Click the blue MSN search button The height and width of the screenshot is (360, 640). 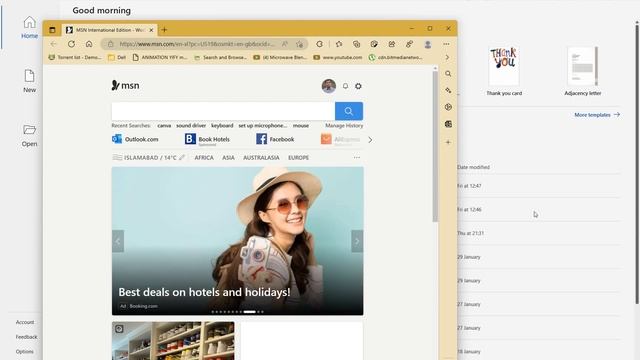click(x=349, y=111)
